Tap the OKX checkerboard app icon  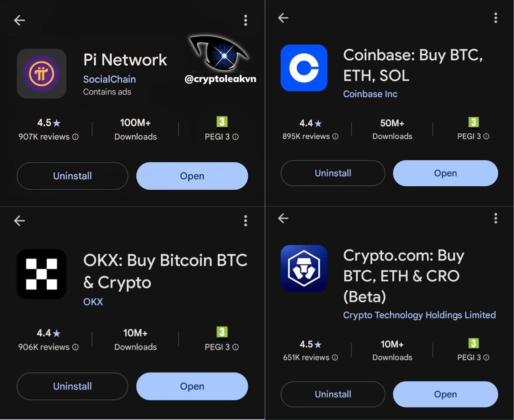coord(42,274)
